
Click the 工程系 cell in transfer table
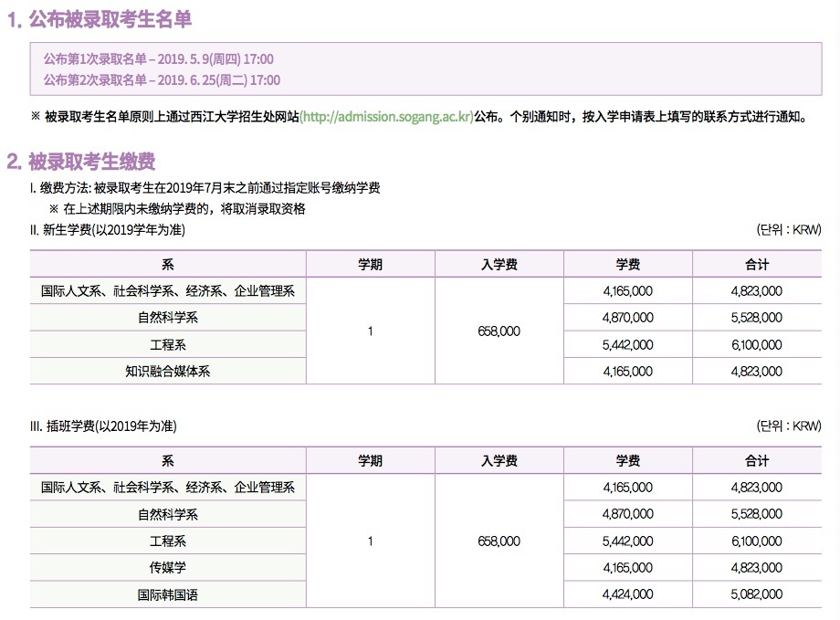(x=168, y=541)
